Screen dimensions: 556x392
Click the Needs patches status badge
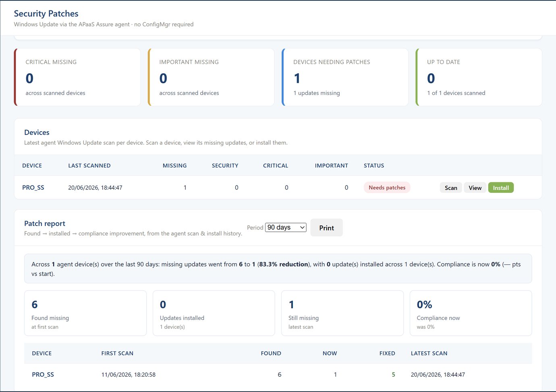387,188
